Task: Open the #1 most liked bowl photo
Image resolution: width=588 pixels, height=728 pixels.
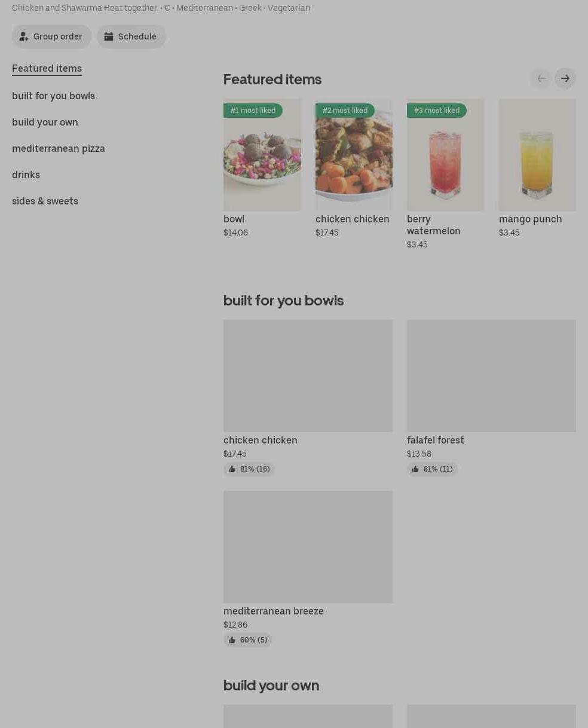Action: click(262, 155)
